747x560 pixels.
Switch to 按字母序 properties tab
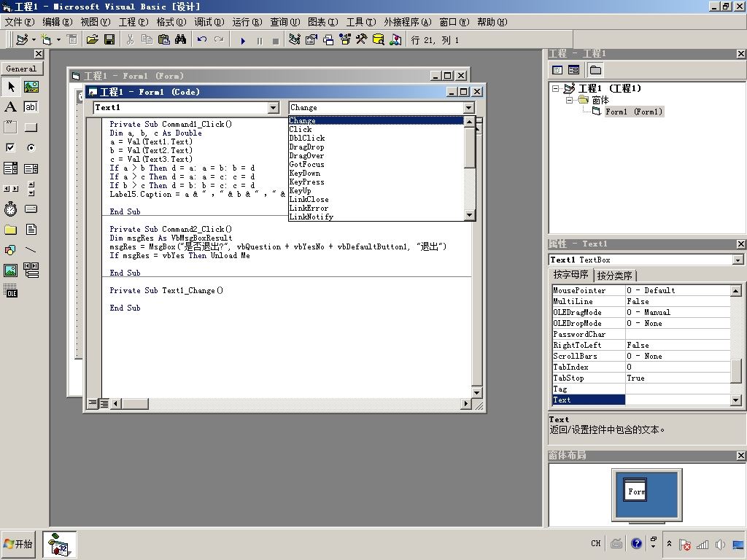[x=570, y=275]
